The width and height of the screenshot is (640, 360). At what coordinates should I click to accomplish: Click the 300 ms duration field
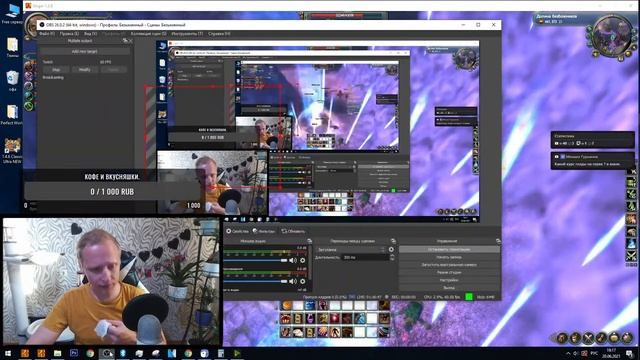365,258
